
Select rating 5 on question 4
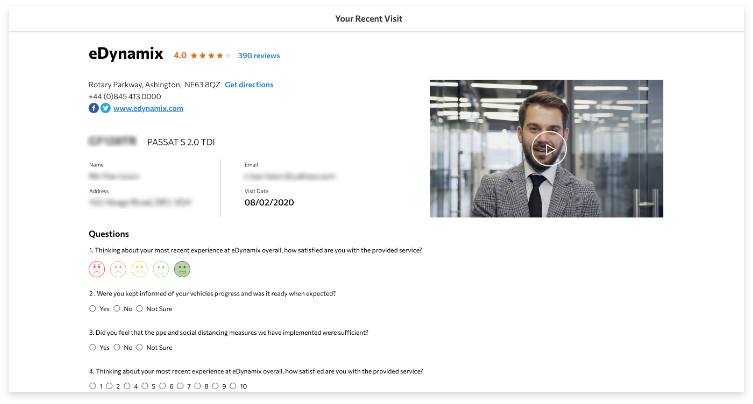[x=145, y=386]
